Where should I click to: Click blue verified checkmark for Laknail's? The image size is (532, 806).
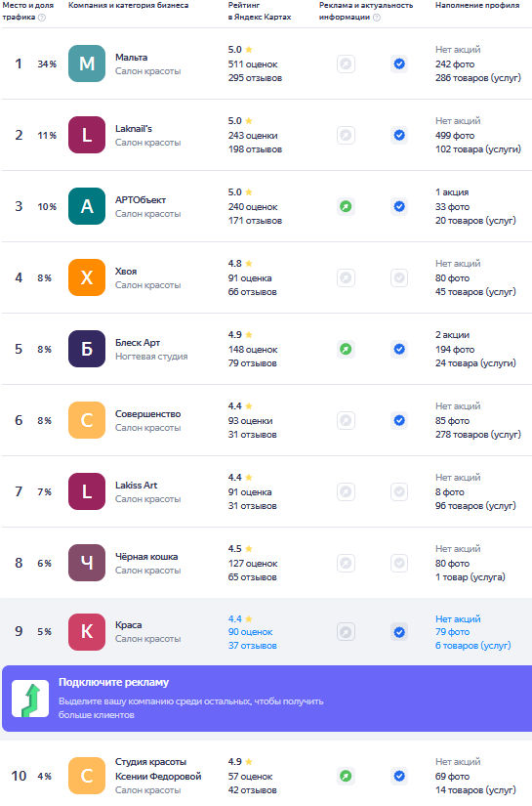pyautogui.click(x=399, y=135)
